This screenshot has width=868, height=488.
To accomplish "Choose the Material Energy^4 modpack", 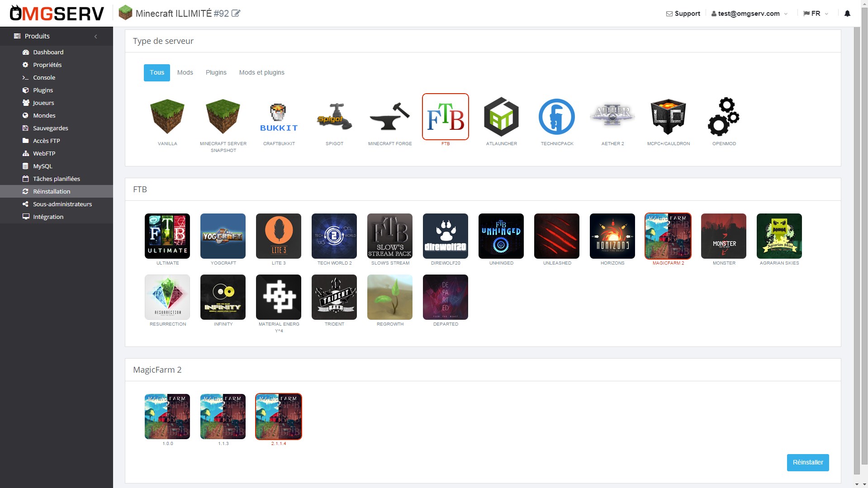I will (279, 297).
